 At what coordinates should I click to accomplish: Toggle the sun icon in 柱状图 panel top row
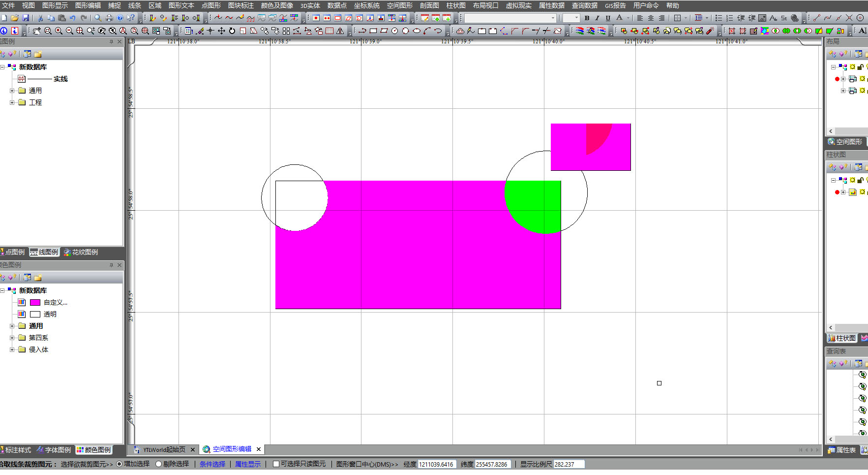[x=853, y=180]
